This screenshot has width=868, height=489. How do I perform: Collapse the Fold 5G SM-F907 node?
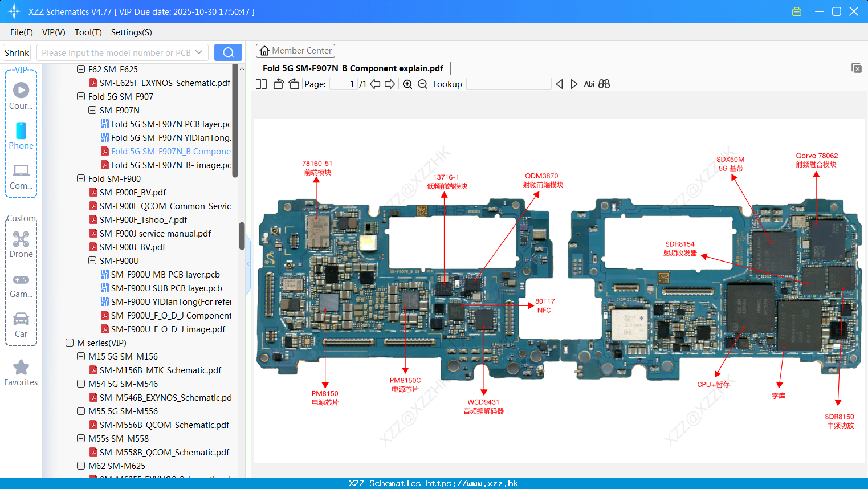click(81, 97)
